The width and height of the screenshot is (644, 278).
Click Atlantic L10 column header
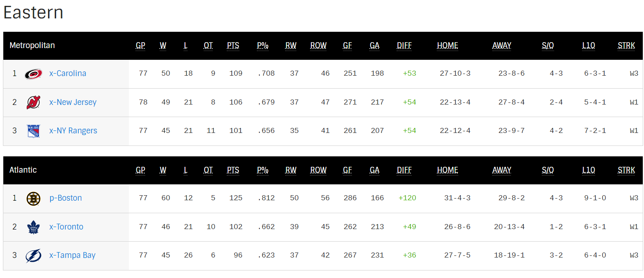point(588,170)
